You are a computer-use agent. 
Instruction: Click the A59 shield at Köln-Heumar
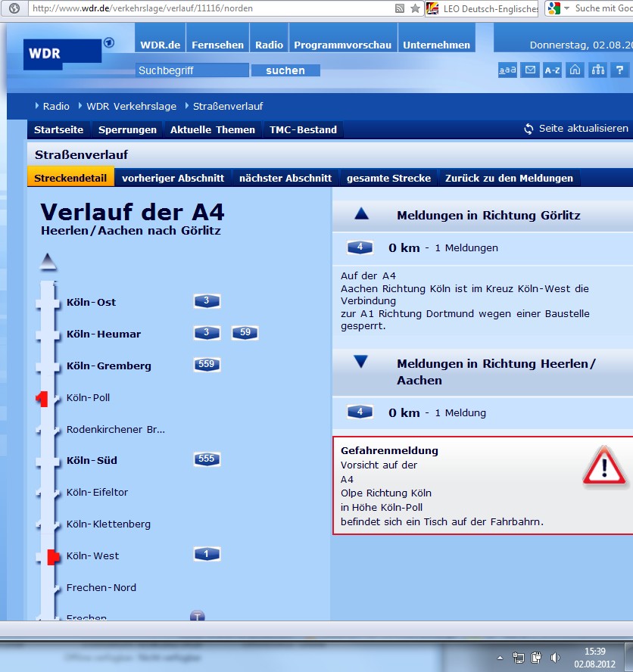coord(245,334)
